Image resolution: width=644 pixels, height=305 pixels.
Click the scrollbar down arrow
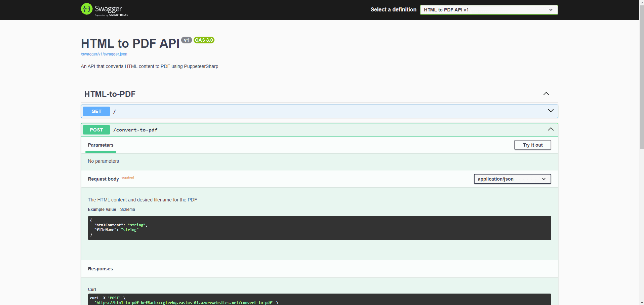click(641, 303)
